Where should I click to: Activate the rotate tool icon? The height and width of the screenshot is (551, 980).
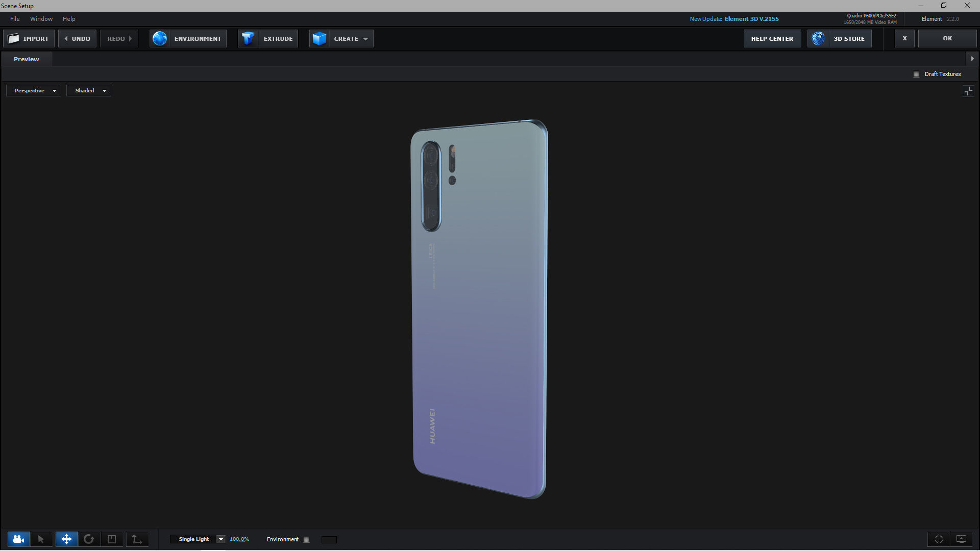point(89,539)
